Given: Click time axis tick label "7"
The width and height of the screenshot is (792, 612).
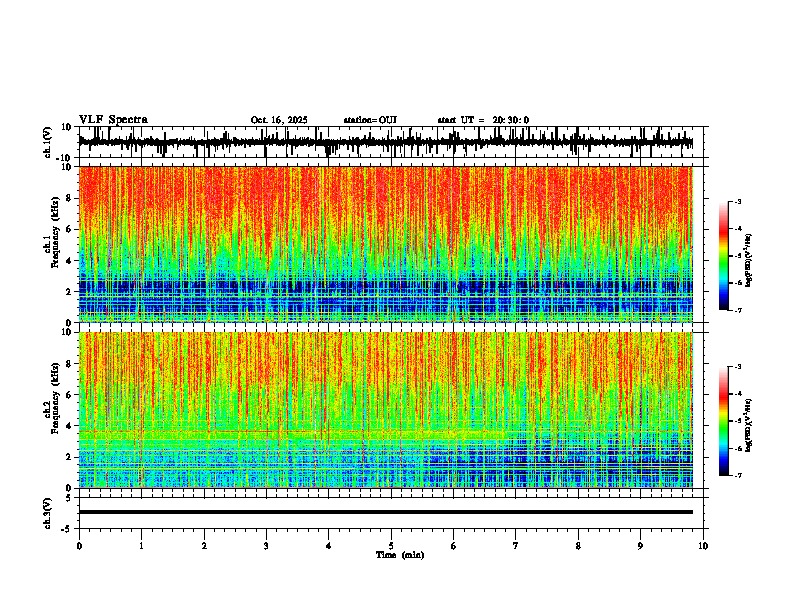Looking at the screenshot, I should click(x=516, y=546).
